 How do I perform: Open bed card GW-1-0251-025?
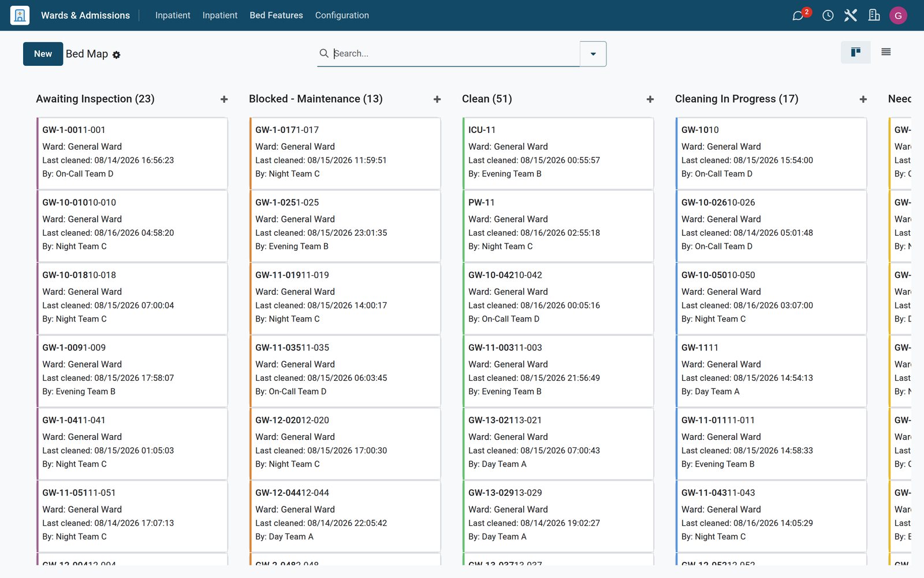point(345,226)
